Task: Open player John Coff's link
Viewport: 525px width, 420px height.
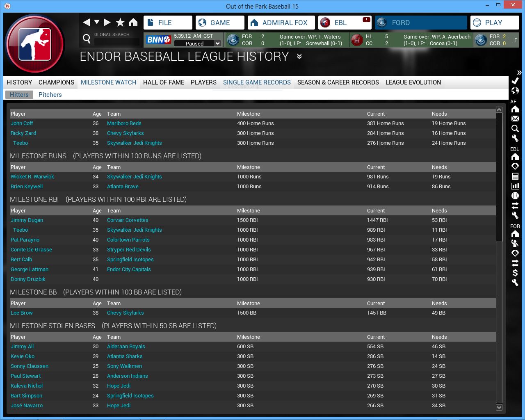Action: [22, 123]
